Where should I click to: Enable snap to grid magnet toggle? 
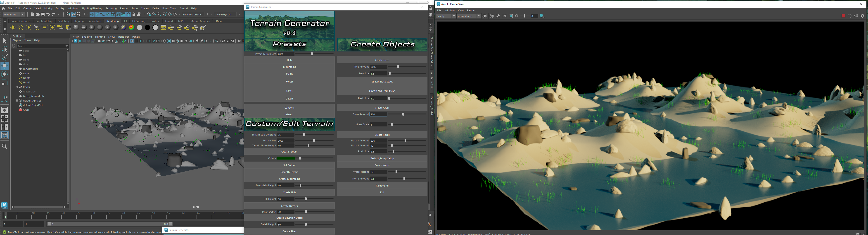point(149,15)
